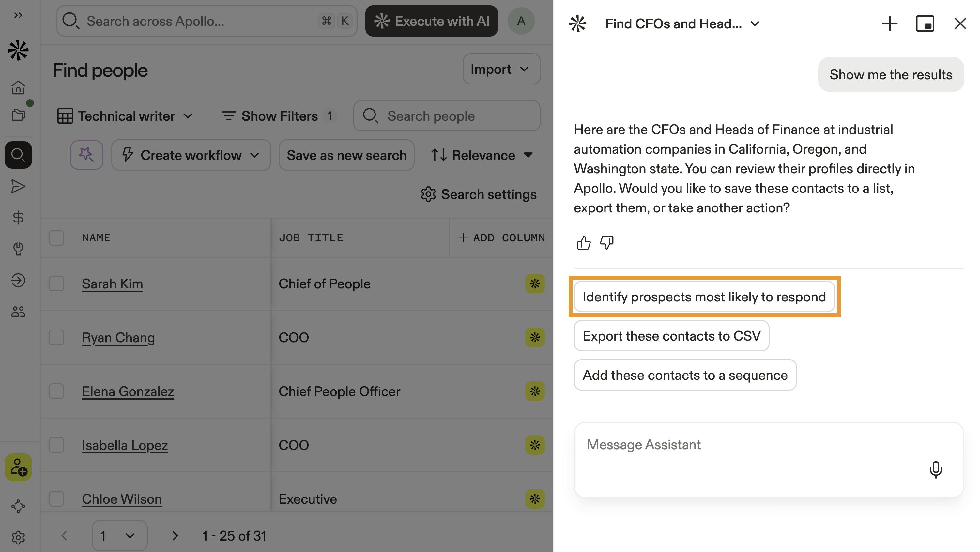Screen dimensions: 980x552
Task: Open the Relevance sort dropdown
Action: 482,155
